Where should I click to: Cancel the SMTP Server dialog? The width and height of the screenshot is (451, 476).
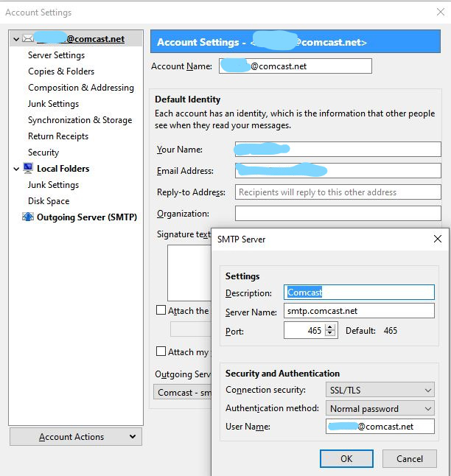(410, 458)
